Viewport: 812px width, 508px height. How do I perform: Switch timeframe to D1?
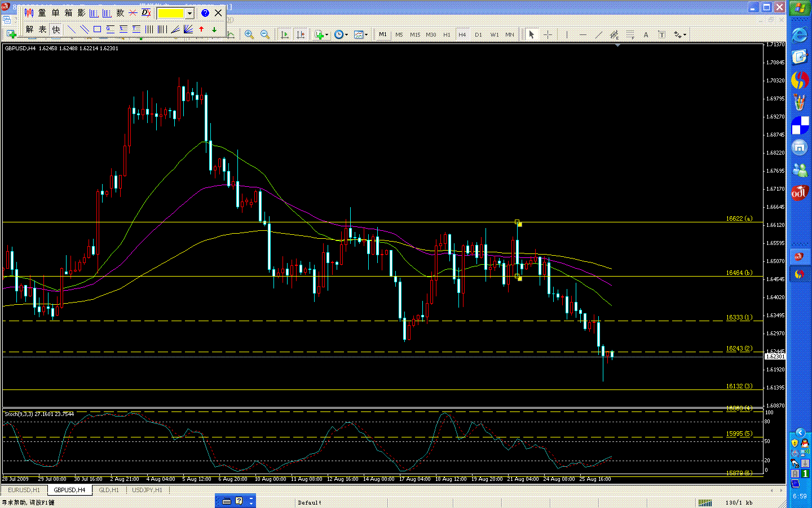click(478, 34)
